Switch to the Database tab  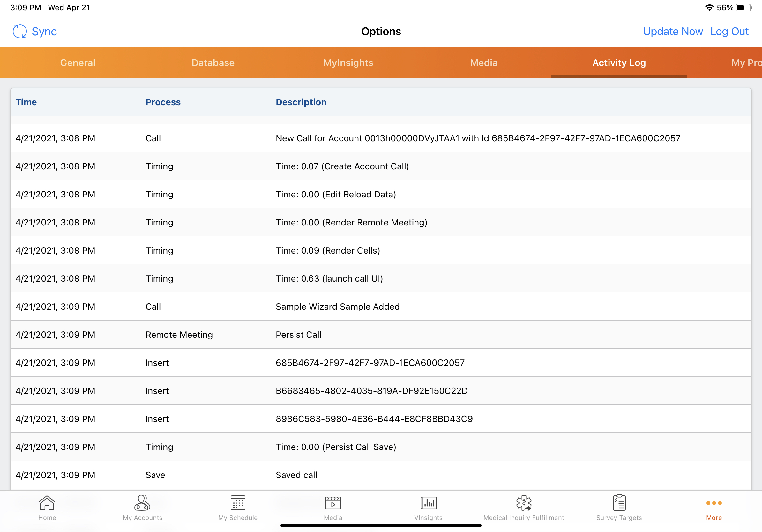213,63
